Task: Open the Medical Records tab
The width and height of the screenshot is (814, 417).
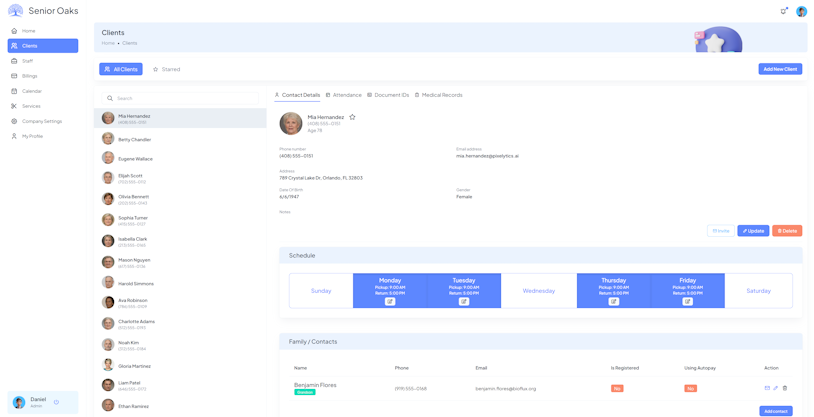Action: pos(439,95)
